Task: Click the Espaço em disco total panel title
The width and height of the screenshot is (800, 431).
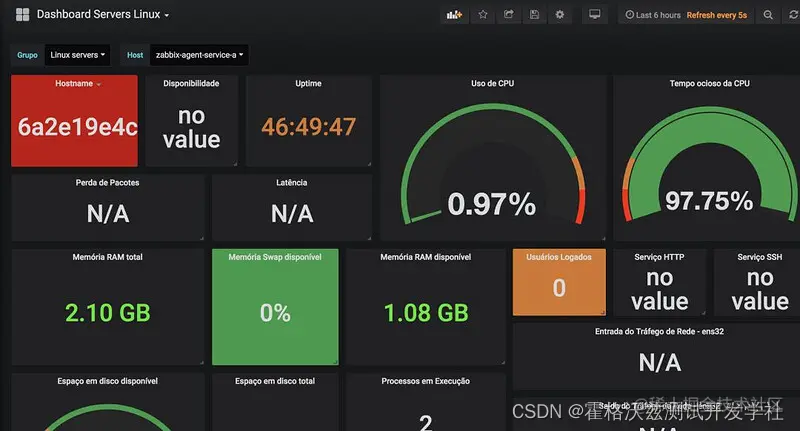Action: (274, 381)
